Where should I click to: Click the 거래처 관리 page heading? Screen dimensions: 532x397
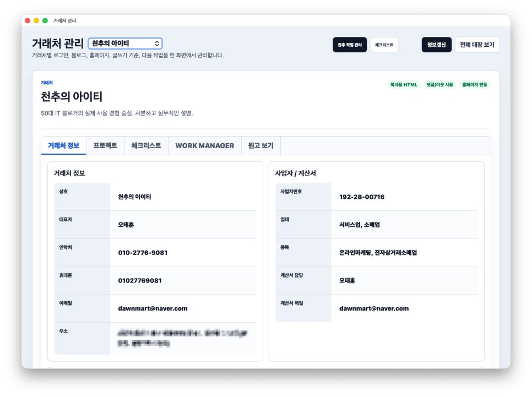click(58, 43)
